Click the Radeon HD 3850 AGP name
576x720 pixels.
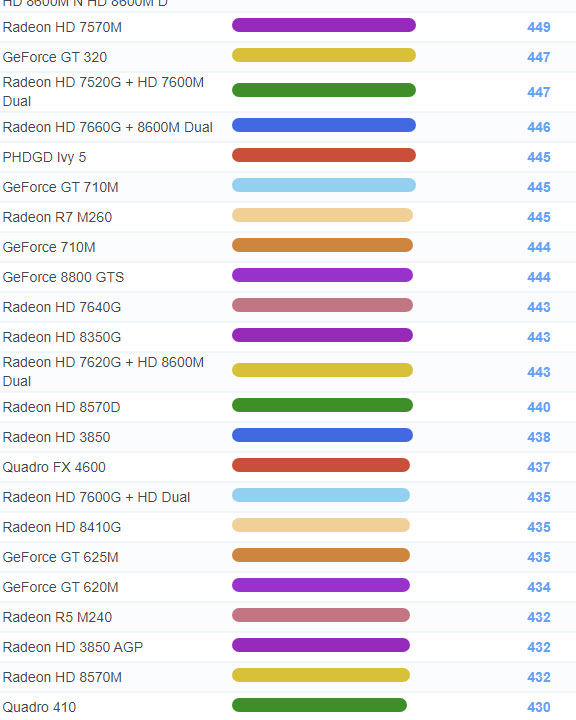tap(73, 647)
